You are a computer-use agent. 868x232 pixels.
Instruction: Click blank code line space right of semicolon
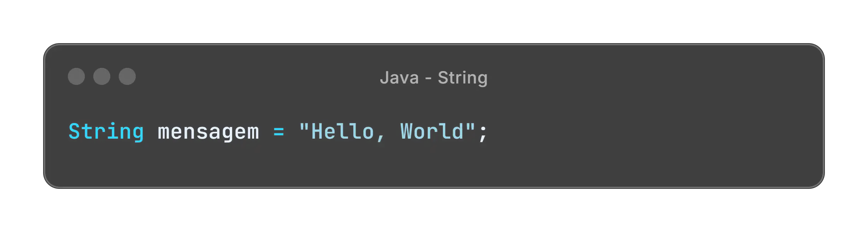click(654, 132)
